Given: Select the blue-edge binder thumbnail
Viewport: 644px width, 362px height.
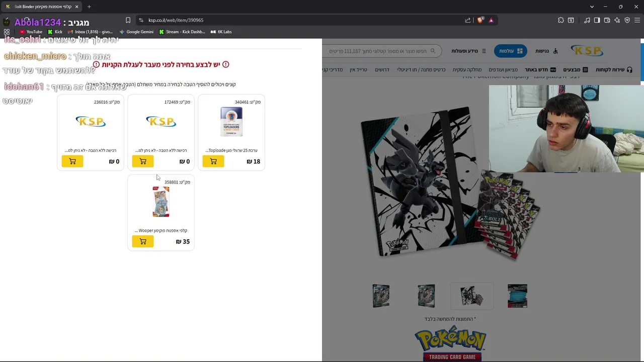Looking at the screenshot, I should [x=517, y=296].
